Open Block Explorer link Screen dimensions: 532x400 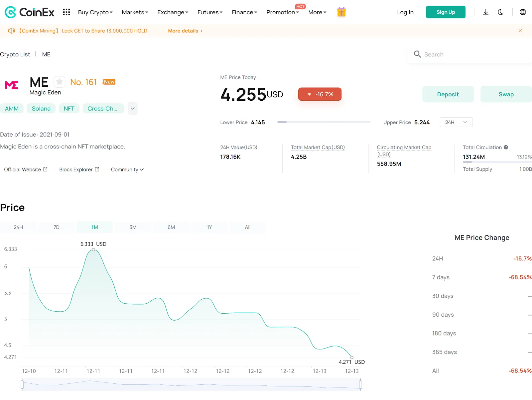(x=79, y=169)
